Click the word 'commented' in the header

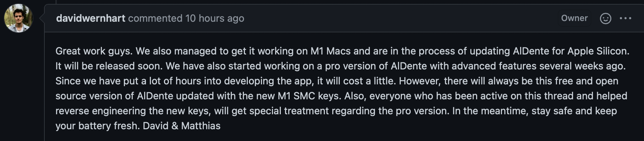155,18
